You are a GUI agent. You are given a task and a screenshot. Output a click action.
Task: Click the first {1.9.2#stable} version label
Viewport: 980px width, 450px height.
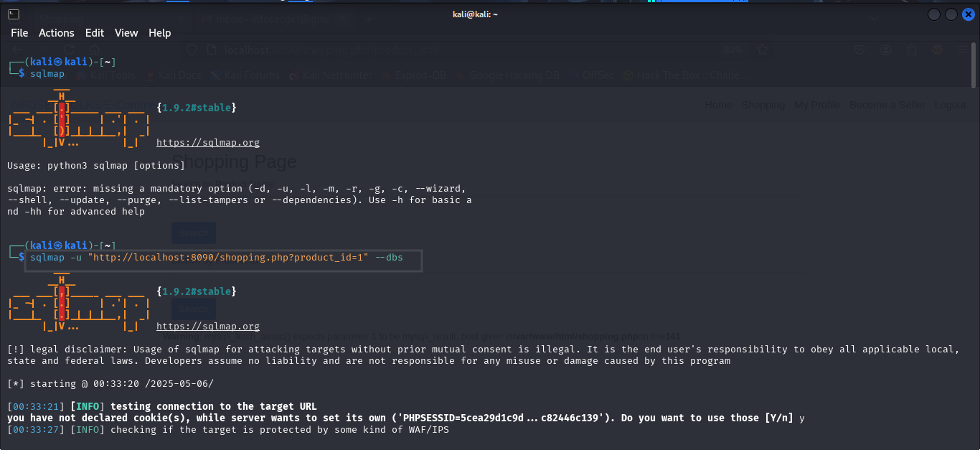click(197, 108)
